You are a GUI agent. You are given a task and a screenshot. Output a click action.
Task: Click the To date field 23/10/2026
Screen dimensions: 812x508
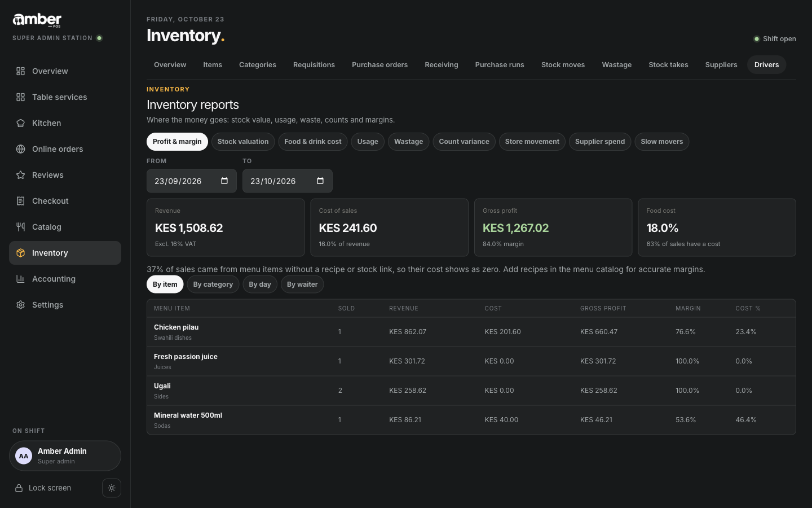tap(288, 181)
